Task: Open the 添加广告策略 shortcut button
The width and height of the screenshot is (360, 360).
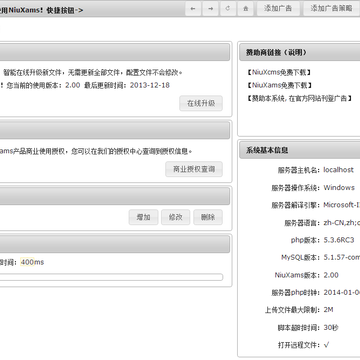Action: [x=331, y=9]
